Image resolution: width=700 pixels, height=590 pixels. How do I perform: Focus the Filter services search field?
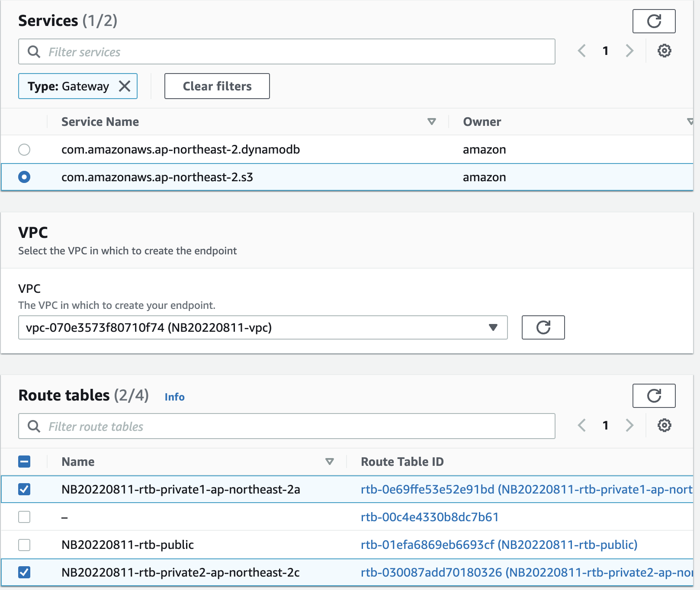pos(286,52)
